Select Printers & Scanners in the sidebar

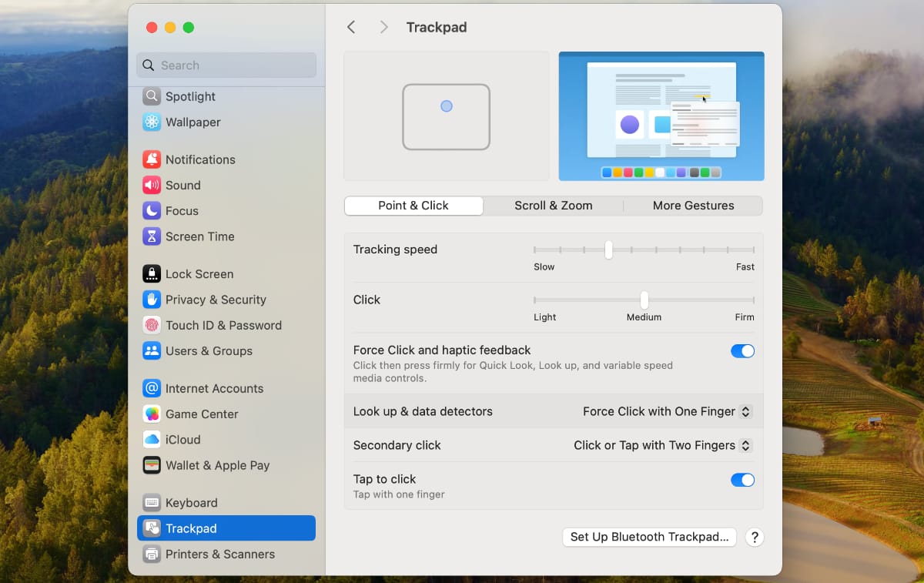tap(220, 554)
